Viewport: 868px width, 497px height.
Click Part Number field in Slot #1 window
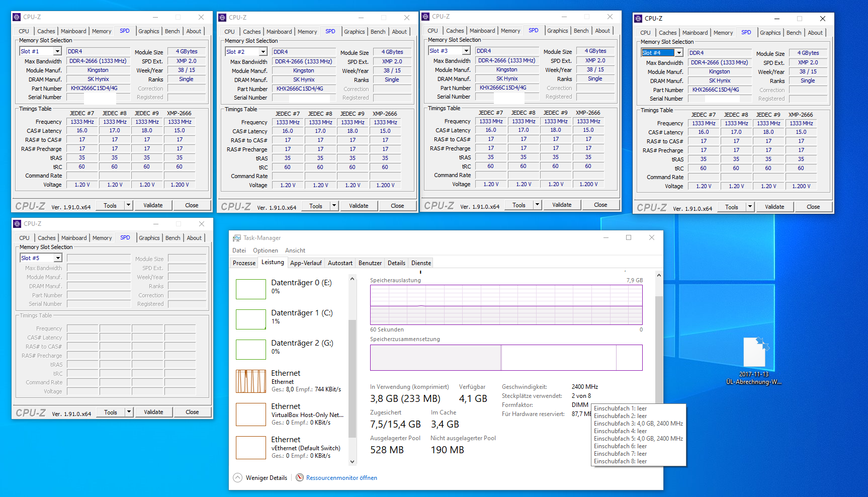coord(99,88)
